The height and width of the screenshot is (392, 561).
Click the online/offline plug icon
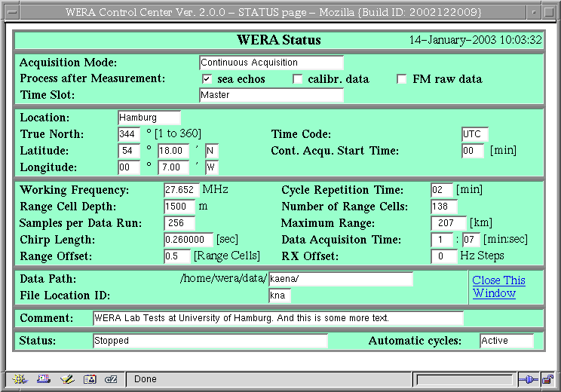pos(528,379)
